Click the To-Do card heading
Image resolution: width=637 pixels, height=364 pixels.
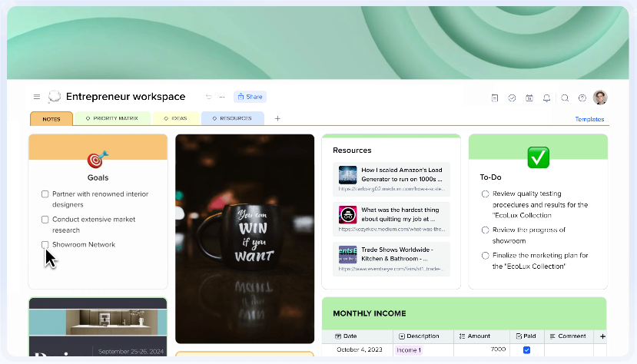(x=490, y=177)
